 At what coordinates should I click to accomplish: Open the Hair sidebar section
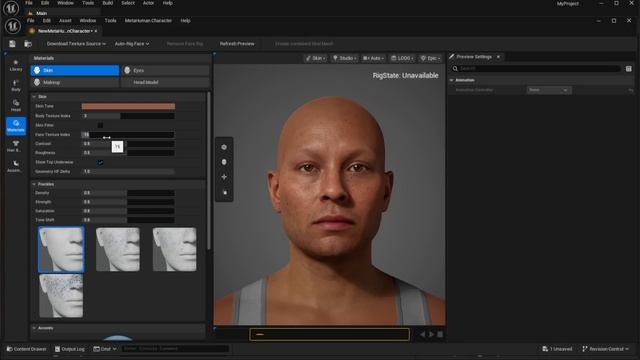[x=16, y=146]
